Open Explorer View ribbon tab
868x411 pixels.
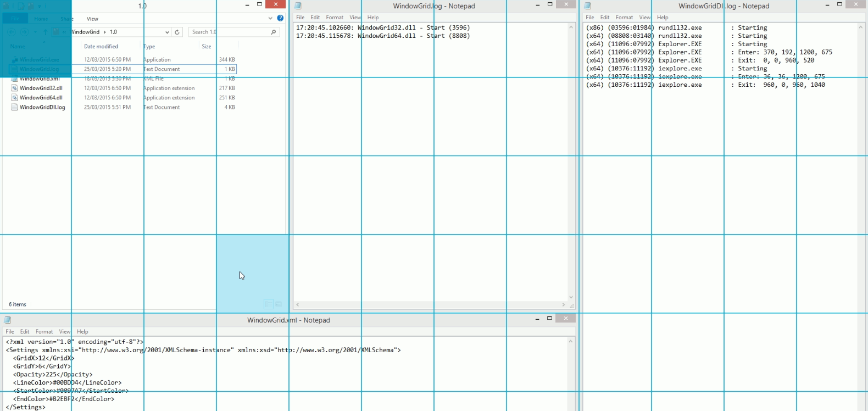point(92,19)
